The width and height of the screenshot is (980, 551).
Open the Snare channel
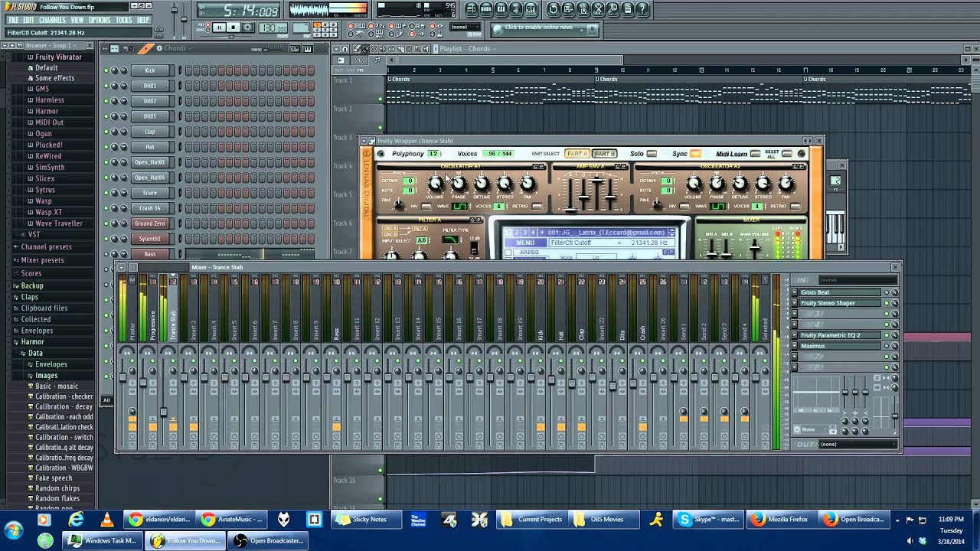[x=150, y=193]
